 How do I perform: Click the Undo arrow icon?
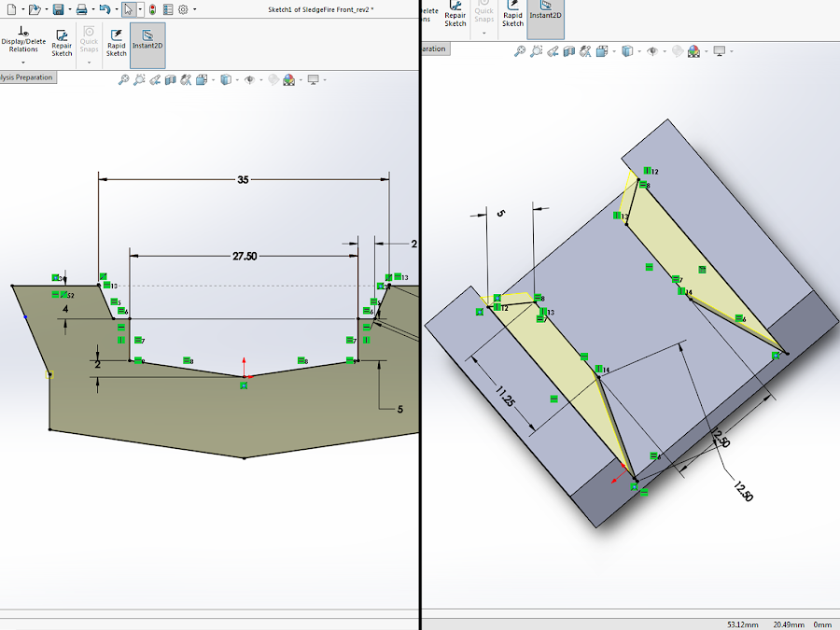[105, 9]
